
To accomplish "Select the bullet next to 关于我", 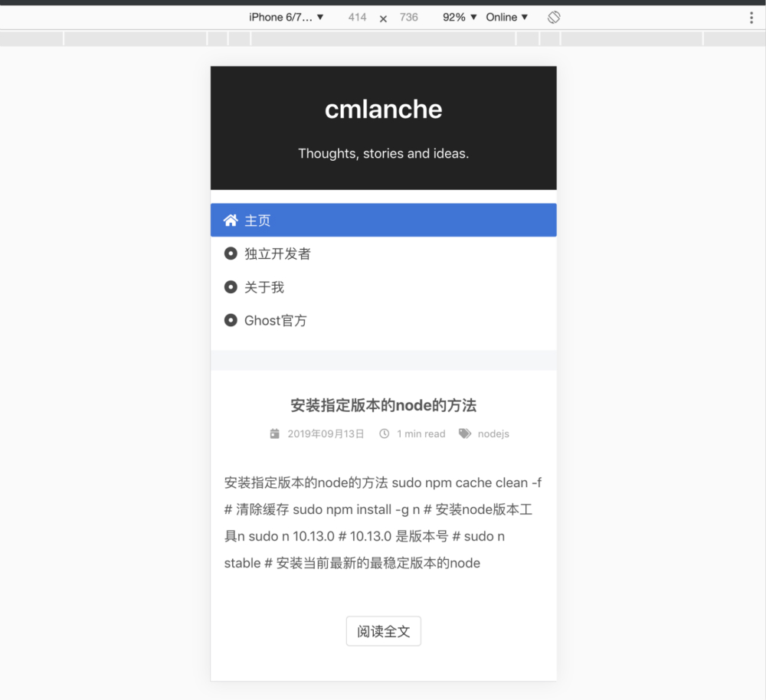I will (231, 287).
